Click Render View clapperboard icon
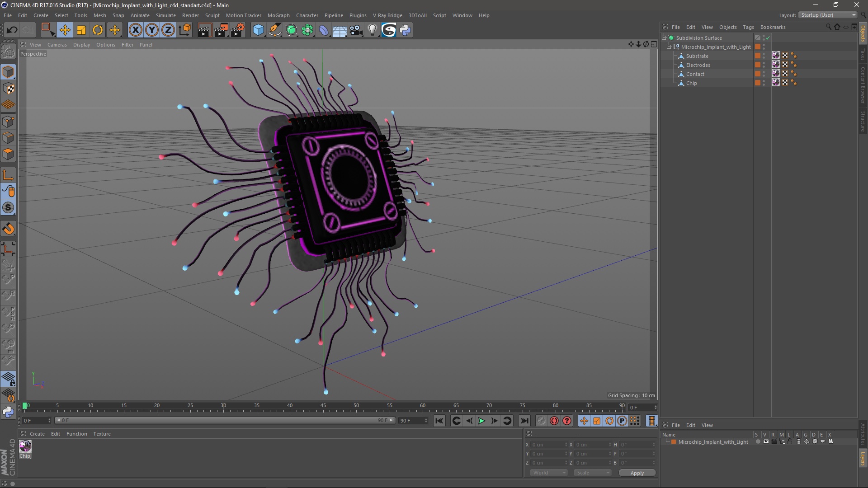This screenshot has width=868, height=488. [x=204, y=30]
